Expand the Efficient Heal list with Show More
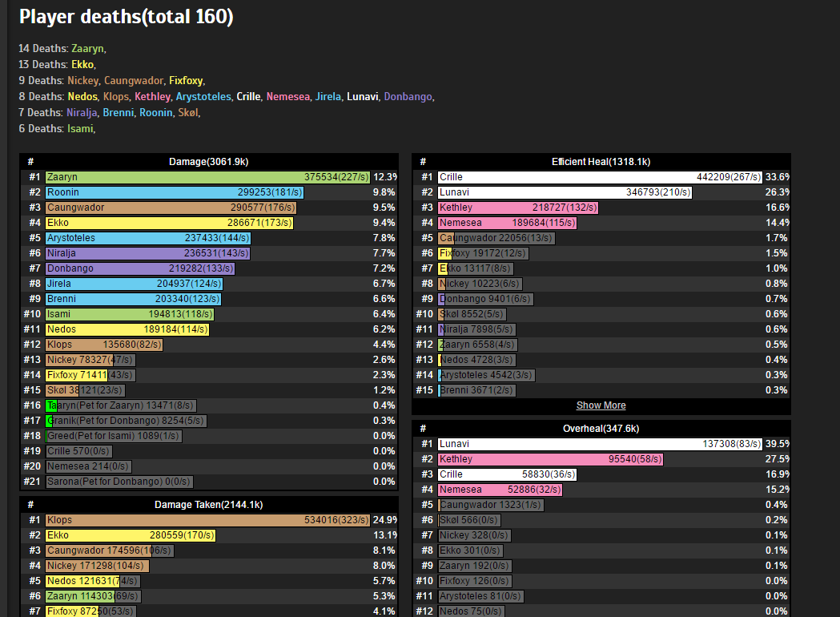Screen dimensions: 840x617 coord(601,405)
